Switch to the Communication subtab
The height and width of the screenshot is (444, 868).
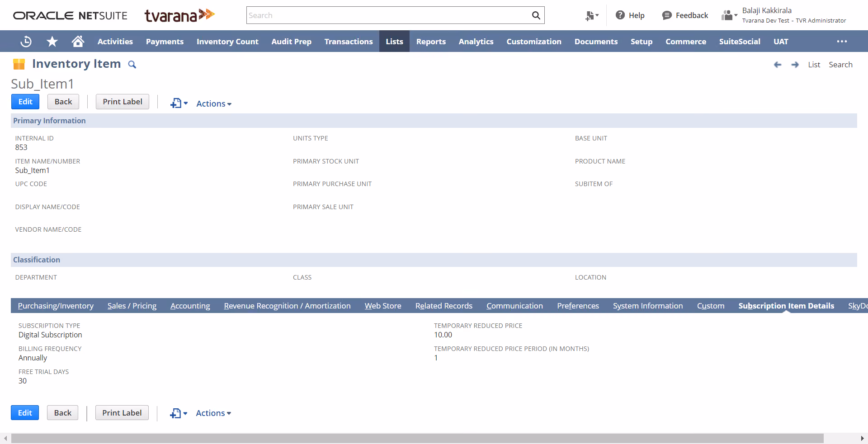pos(514,306)
